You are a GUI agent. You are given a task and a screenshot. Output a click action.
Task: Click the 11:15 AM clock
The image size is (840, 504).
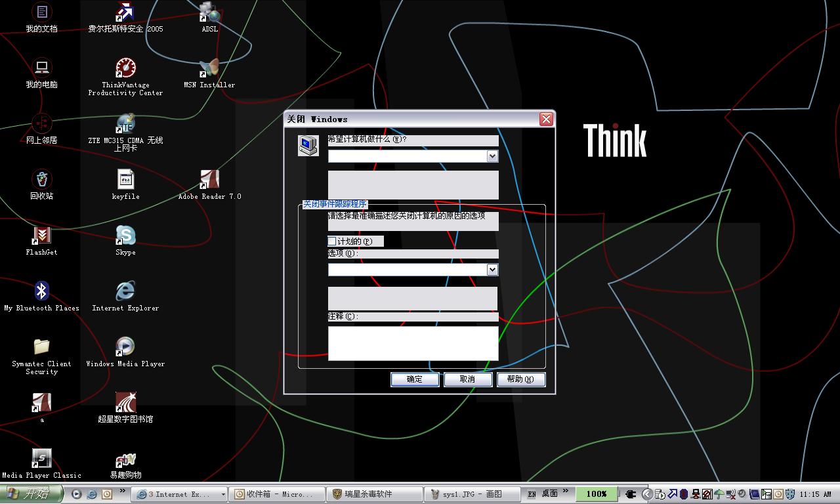tap(816, 494)
